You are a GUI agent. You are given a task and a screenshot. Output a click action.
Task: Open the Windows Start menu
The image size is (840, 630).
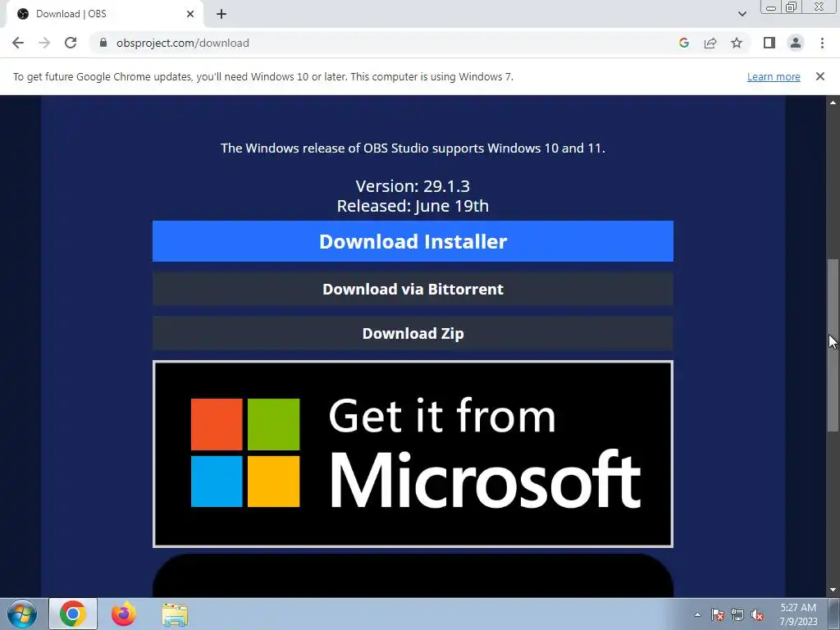[22, 614]
